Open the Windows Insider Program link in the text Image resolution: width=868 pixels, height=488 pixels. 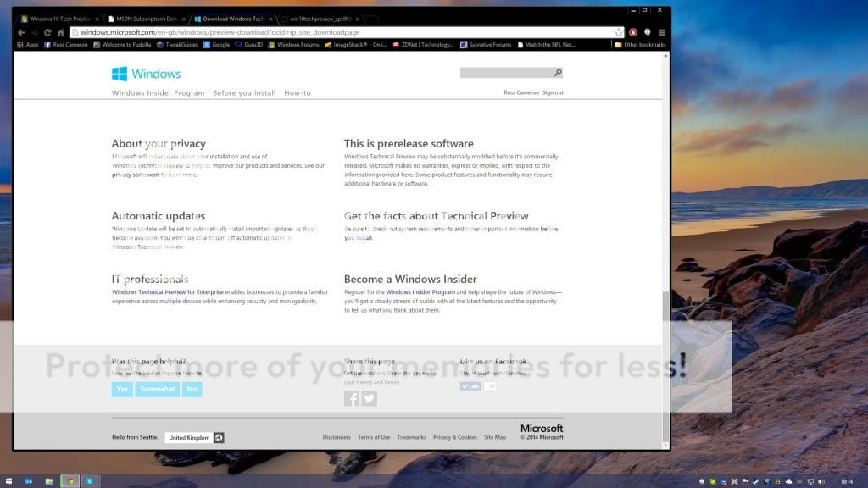420,291
